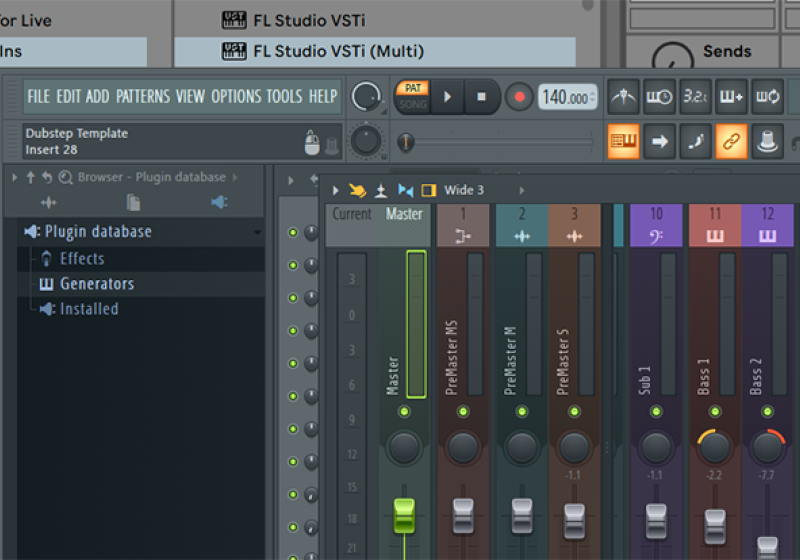Click the typing keyboard to piano icon
This screenshot has width=800, height=560.
(624, 141)
